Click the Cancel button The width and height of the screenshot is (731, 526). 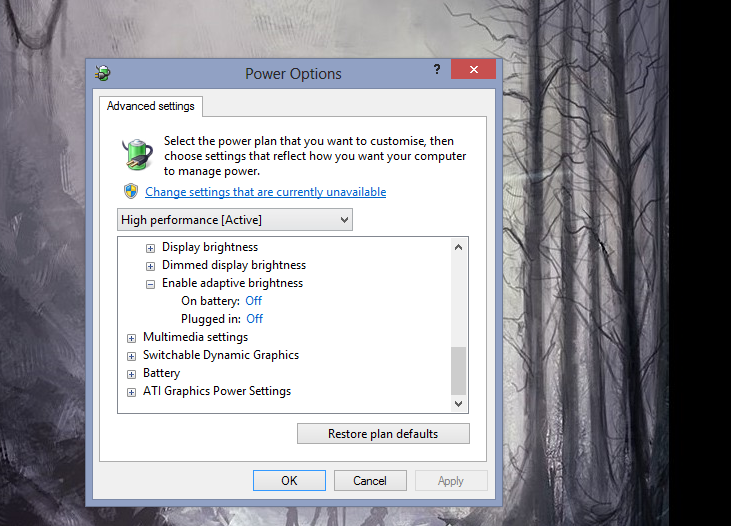[x=370, y=480]
